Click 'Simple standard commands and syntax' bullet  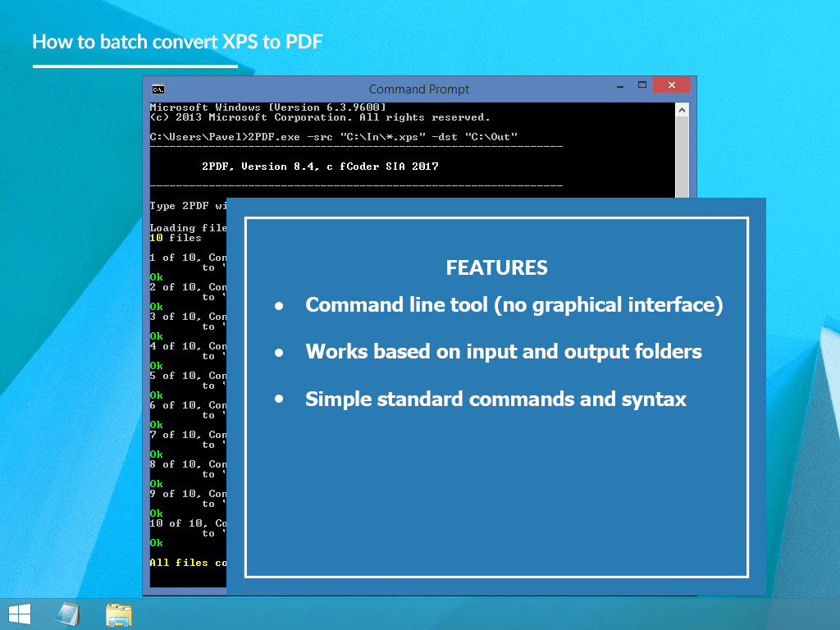tap(495, 399)
